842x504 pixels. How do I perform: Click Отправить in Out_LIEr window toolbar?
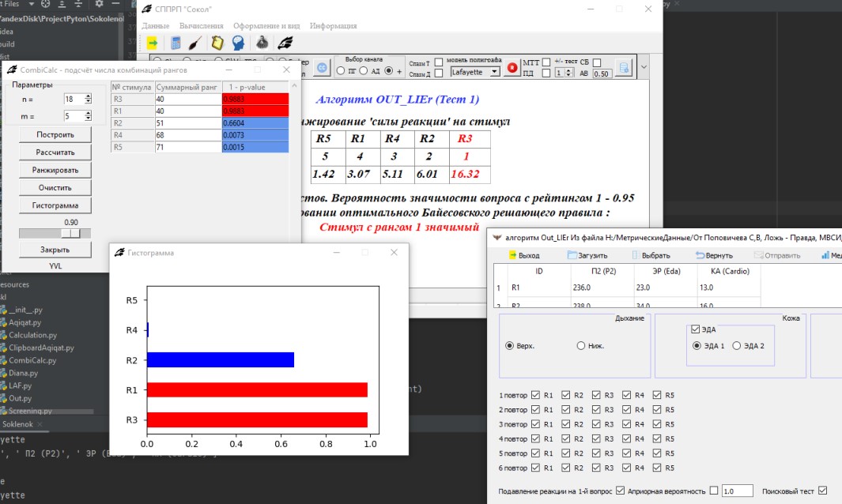[777, 255]
